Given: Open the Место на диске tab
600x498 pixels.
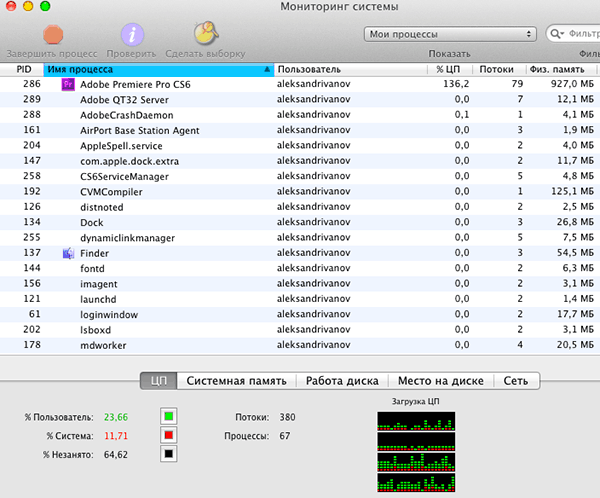Looking at the screenshot, I should click(441, 381).
